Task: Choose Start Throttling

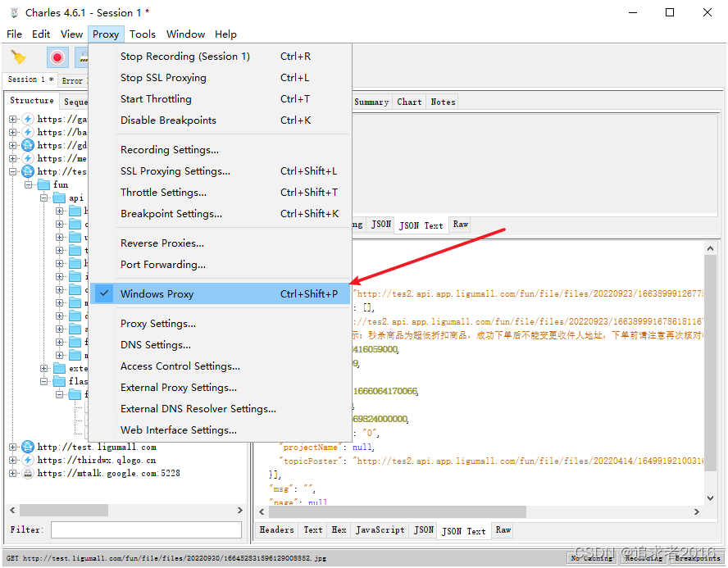Action: [220, 99]
